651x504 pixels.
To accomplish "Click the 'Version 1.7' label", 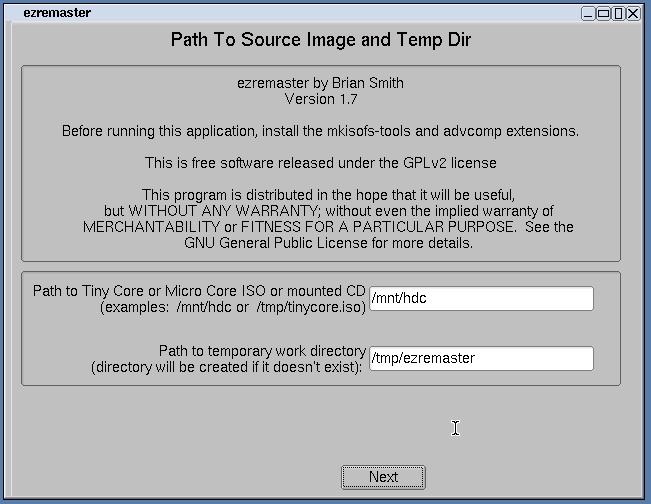I will pos(320,99).
